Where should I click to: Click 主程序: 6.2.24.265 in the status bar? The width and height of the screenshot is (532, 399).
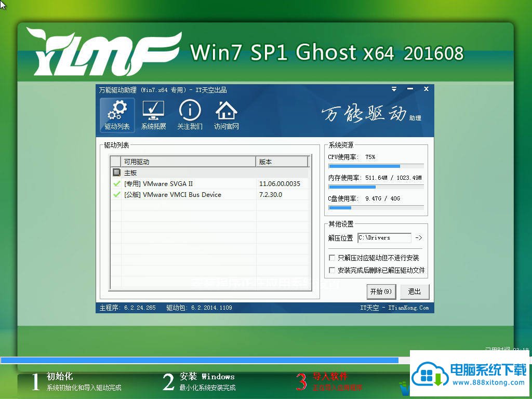coord(128,308)
